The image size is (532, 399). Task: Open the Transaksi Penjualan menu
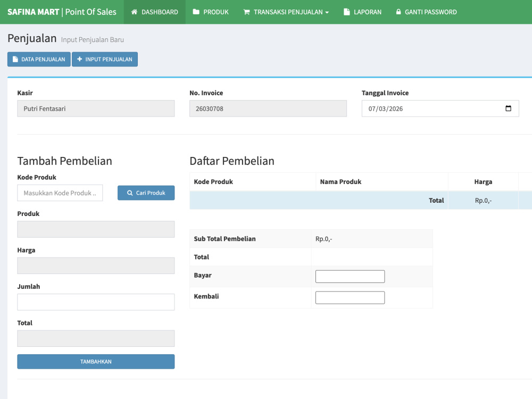tap(286, 12)
